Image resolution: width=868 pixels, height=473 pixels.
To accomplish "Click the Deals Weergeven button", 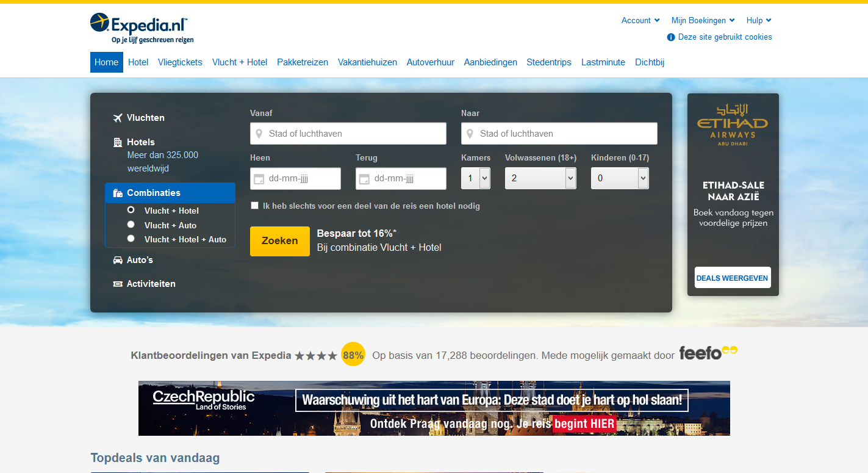I will click(x=733, y=278).
